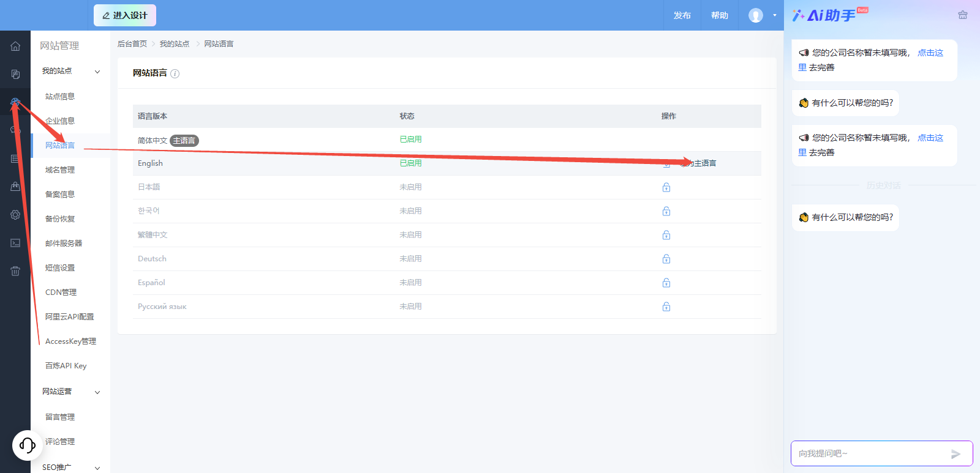Enable 한국어 using its unlock icon
The width and height of the screenshot is (980, 473).
pos(666,211)
